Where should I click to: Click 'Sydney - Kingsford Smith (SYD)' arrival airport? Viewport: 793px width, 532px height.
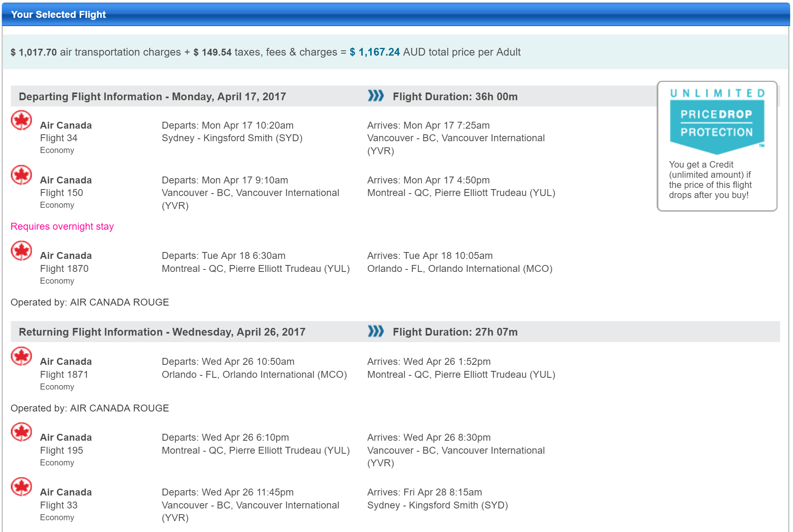pos(438,505)
